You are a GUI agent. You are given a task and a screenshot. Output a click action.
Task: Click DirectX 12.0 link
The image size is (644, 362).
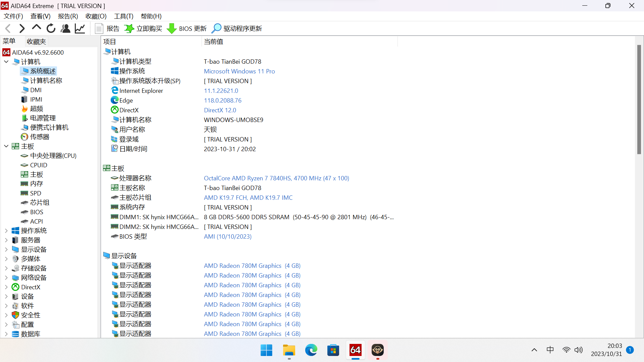point(220,110)
